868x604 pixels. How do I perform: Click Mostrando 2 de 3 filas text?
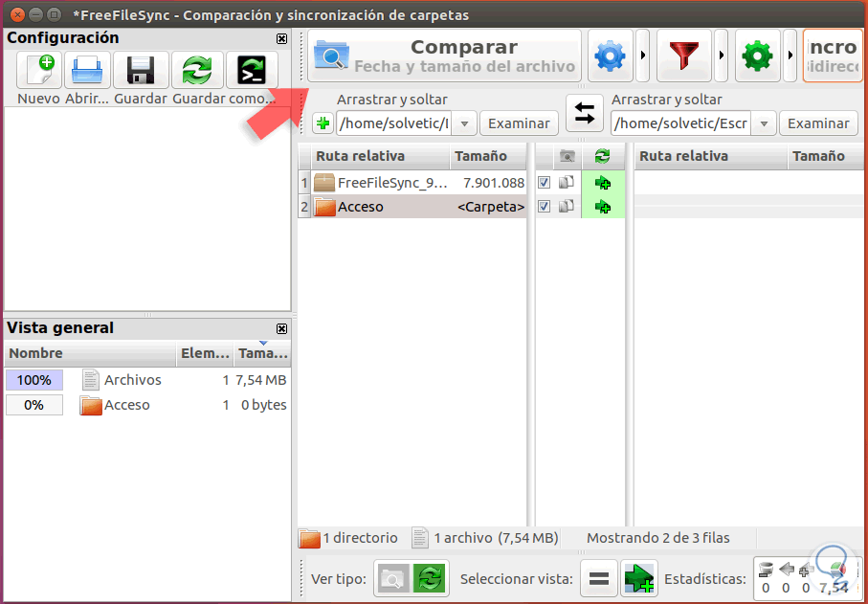click(x=658, y=538)
